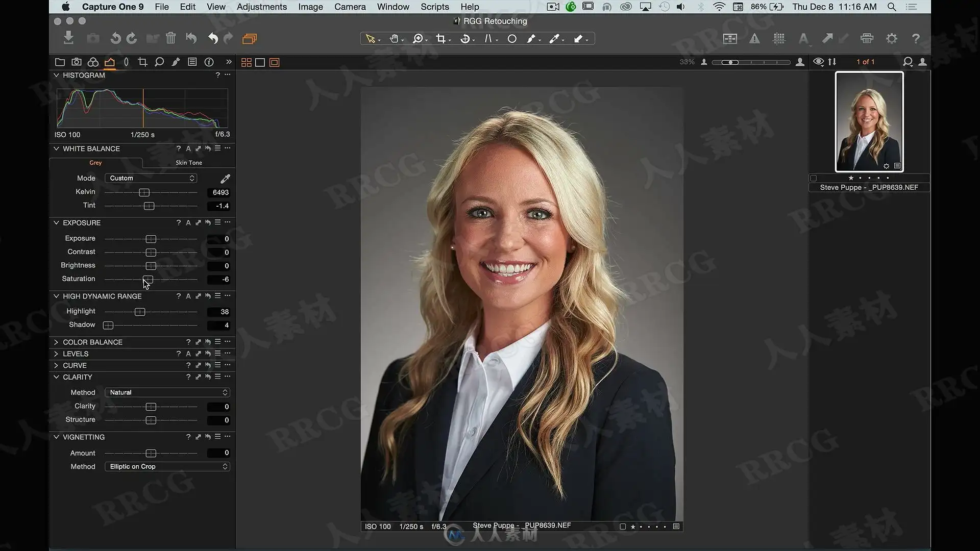Viewport: 980px width, 551px height.
Task: Click the viewer zoom slider
Action: (x=751, y=62)
